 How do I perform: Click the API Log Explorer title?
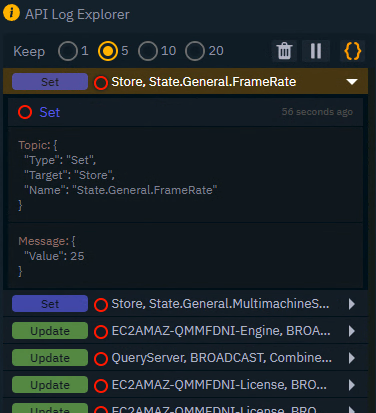point(77,14)
